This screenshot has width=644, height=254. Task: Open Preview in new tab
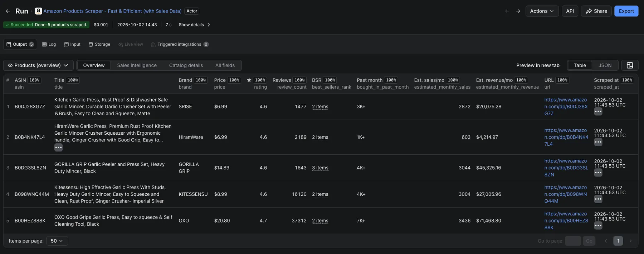[538, 65]
